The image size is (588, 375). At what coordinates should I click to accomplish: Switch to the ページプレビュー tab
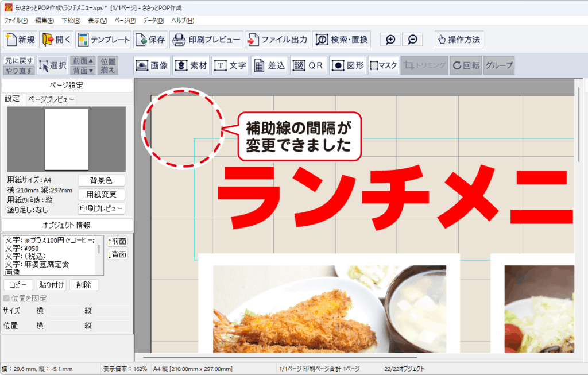51,99
